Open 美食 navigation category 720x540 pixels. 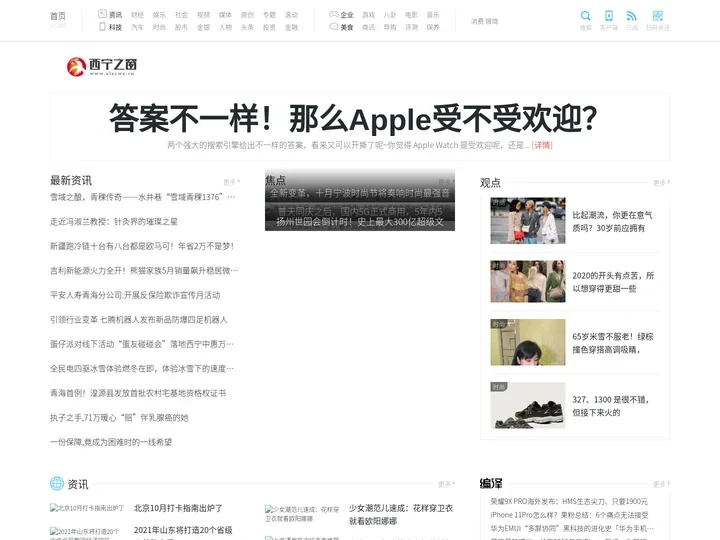(x=347, y=28)
